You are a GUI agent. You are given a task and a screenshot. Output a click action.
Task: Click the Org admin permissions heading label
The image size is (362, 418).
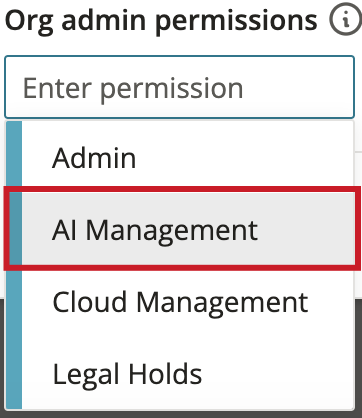pyautogui.click(x=161, y=22)
